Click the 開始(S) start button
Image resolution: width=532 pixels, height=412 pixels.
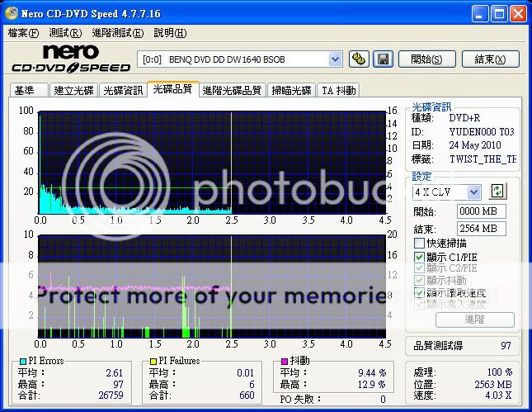pyautogui.click(x=426, y=59)
